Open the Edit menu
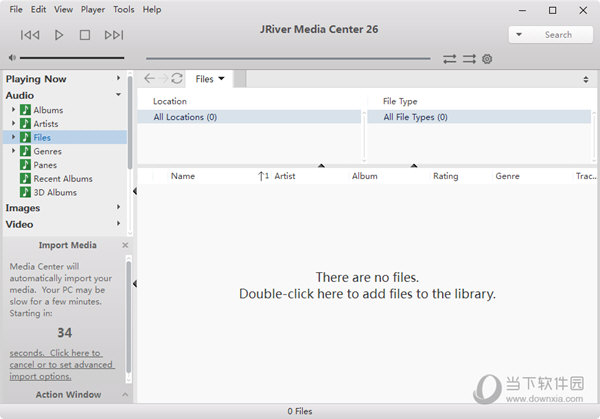Image resolution: width=600 pixels, height=419 pixels. [x=38, y=9]
